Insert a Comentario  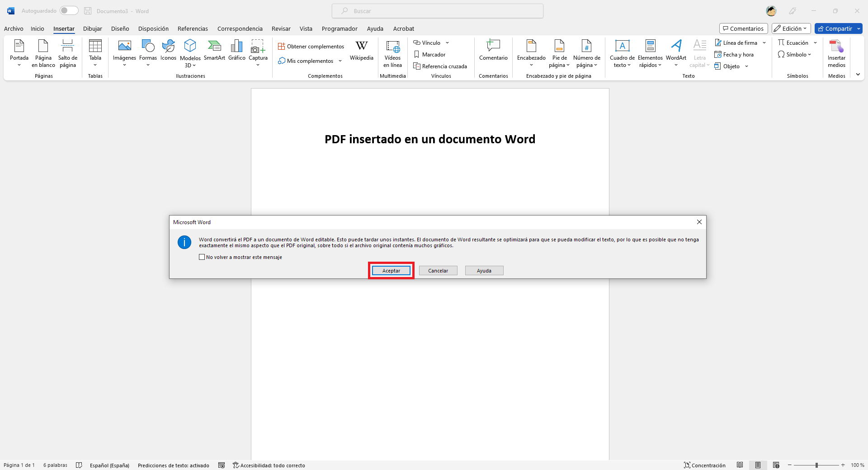493,51
